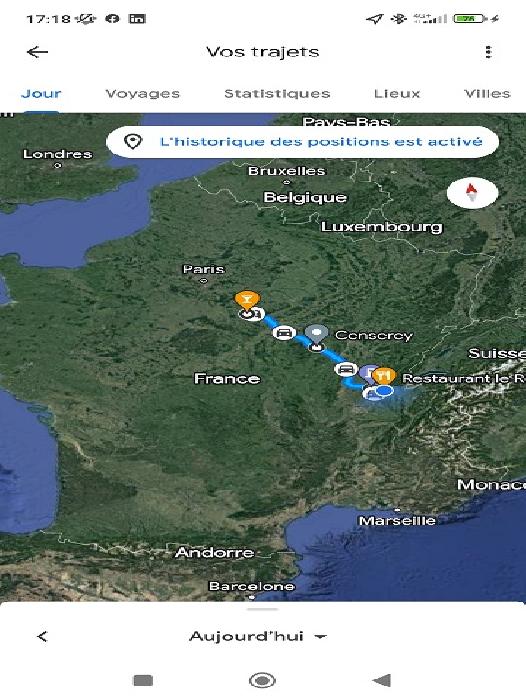Tap the car icon beside restaurant marker
The image size is (526, 700).
[346, 369]
